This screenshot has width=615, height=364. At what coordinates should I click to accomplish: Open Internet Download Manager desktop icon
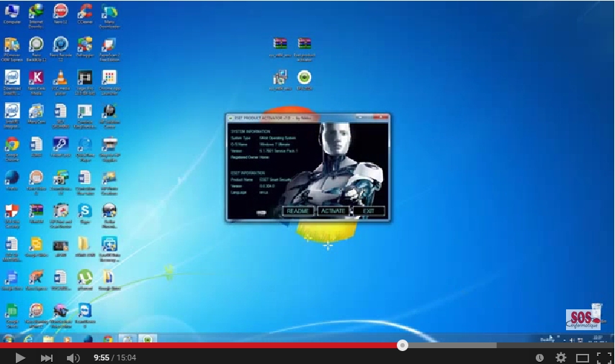pos(36,16)
